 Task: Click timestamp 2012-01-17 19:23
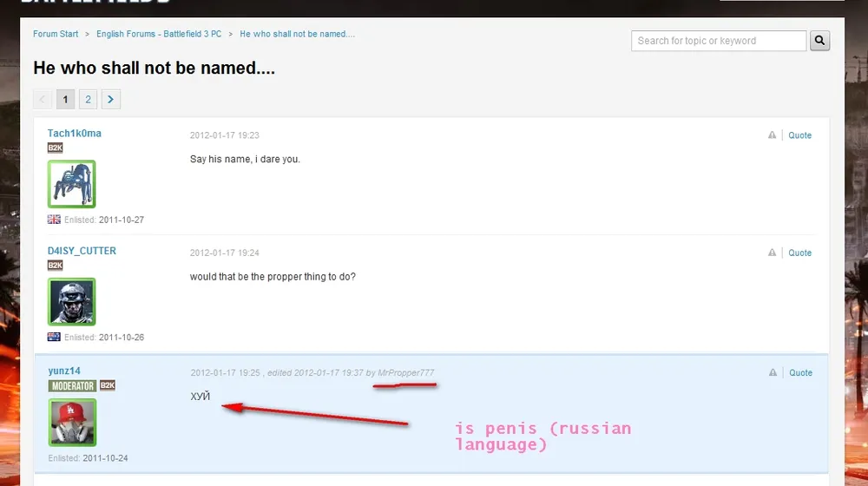225,135
